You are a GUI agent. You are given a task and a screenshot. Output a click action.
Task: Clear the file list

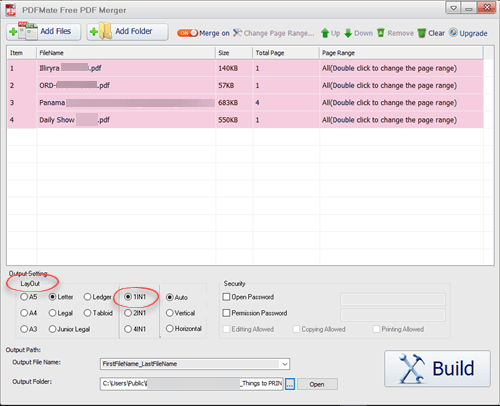tap(431, 33)
